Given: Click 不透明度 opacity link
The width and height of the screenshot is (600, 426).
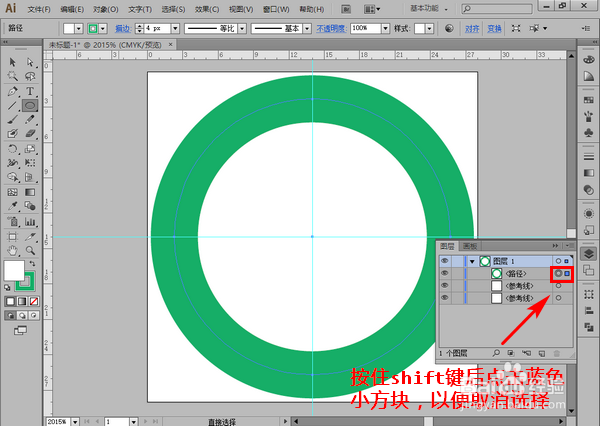Looking at the screenshot, I should click(331, 28).
